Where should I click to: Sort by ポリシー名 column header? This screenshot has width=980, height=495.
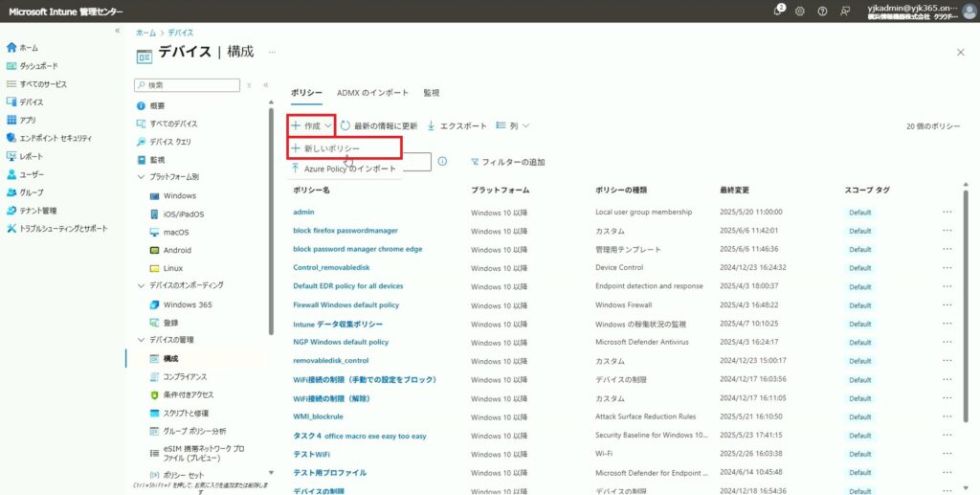[x=311, y=190]
